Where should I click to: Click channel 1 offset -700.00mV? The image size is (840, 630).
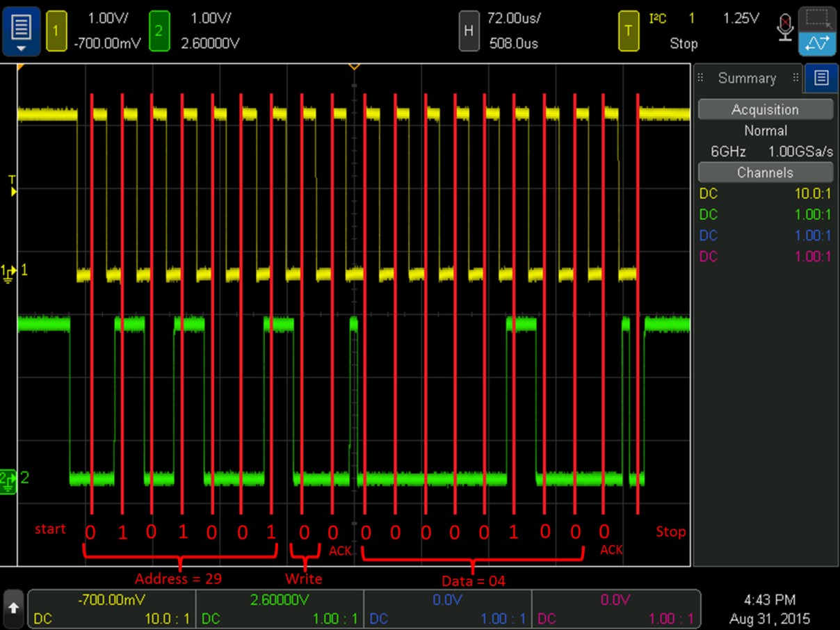point(107,43)
